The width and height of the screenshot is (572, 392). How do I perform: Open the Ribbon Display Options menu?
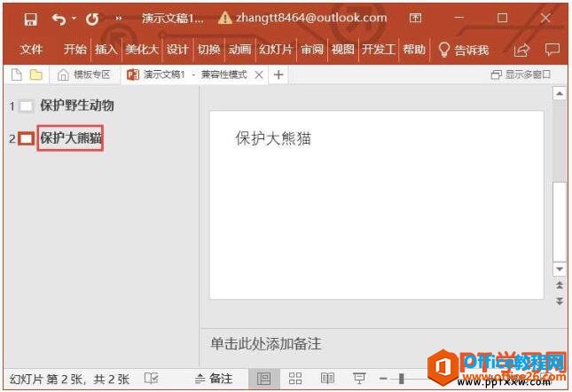(415, 19)
